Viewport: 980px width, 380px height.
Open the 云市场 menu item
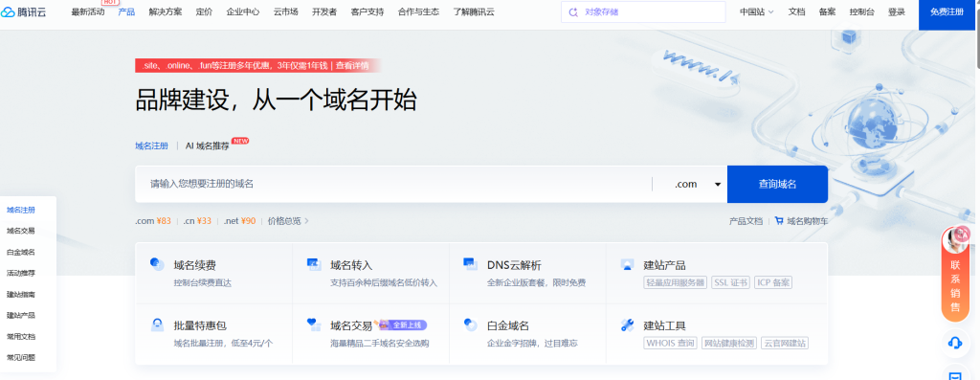[x=285, y=11]
